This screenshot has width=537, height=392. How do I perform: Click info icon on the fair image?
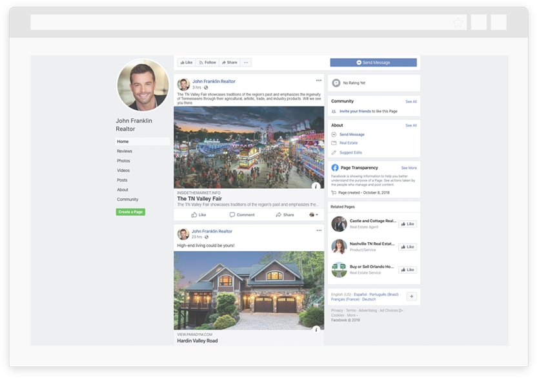316,186
